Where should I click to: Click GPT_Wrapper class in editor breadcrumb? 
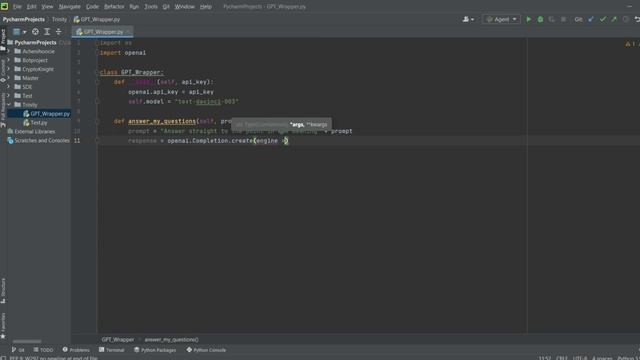point(118,340)
